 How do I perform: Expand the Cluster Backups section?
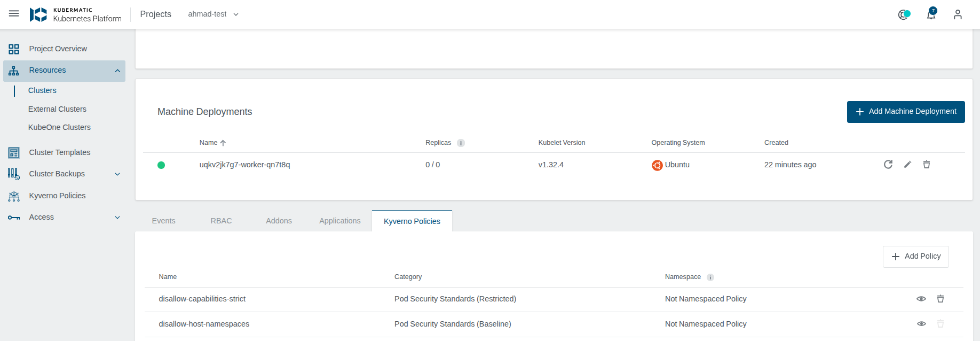pyautogui.click(x=117, y=174)
